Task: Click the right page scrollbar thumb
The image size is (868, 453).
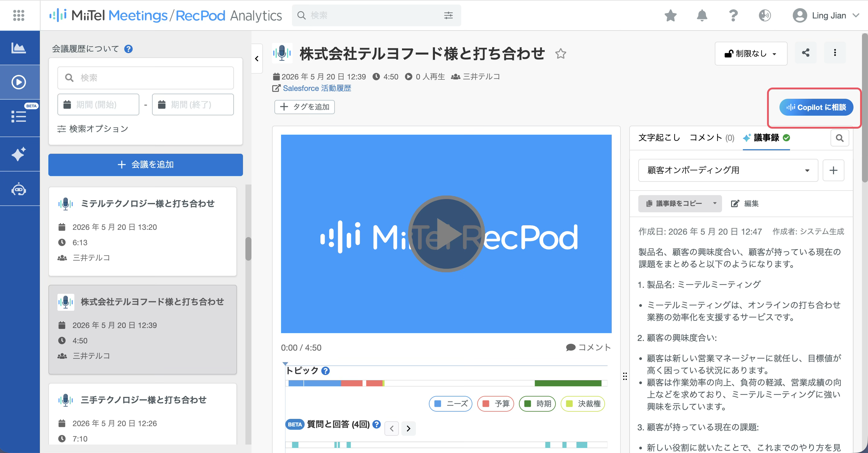Action: pos(865,108)
